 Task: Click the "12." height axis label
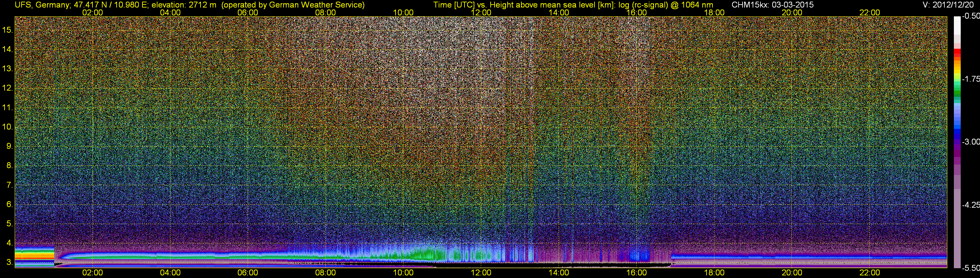[x=7, y=88]
